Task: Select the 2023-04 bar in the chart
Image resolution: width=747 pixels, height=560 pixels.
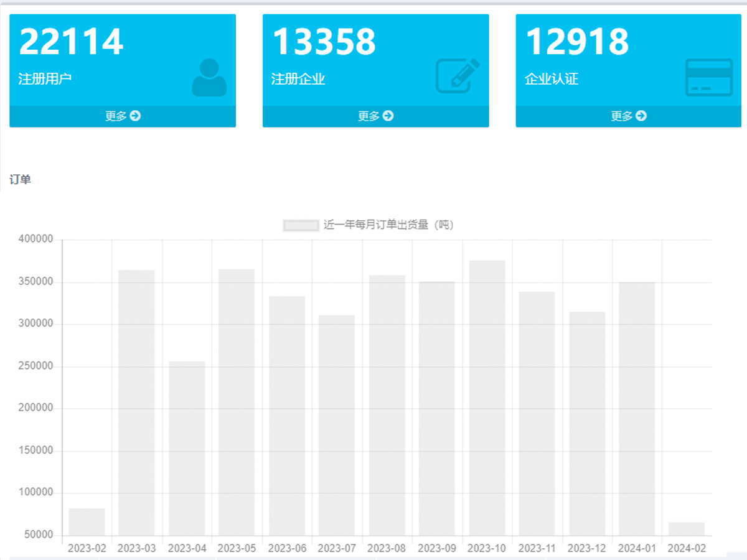Action: [x=187, y=448]
